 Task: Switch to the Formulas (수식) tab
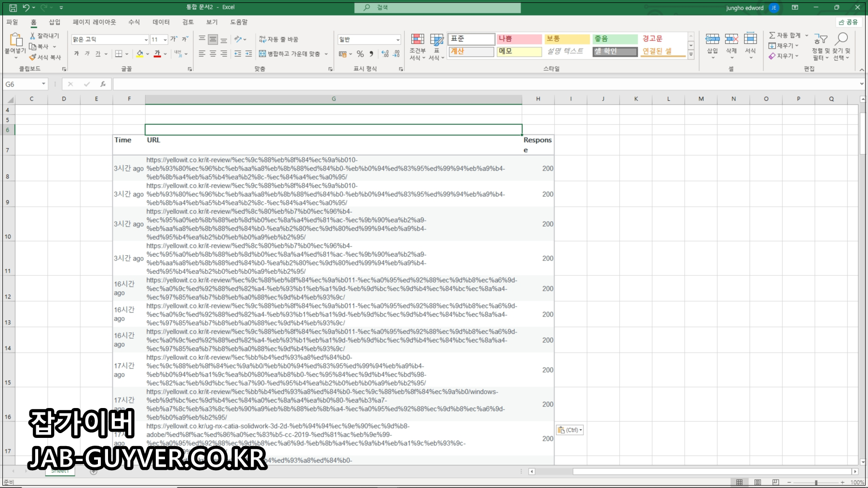(134, 22)
